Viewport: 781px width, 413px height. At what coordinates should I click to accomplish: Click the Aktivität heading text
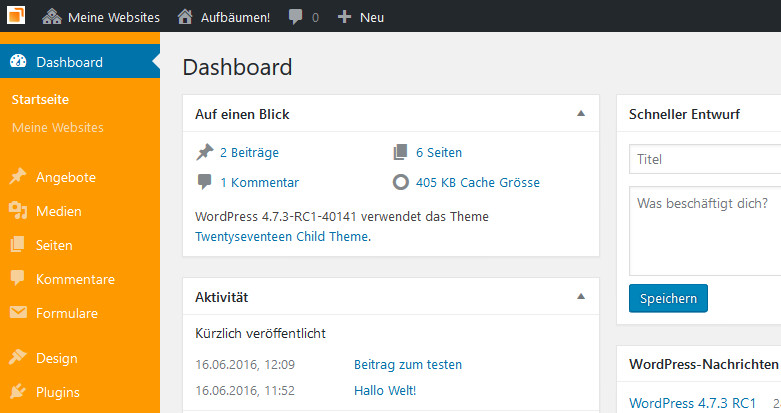click(x=222, y=297)
